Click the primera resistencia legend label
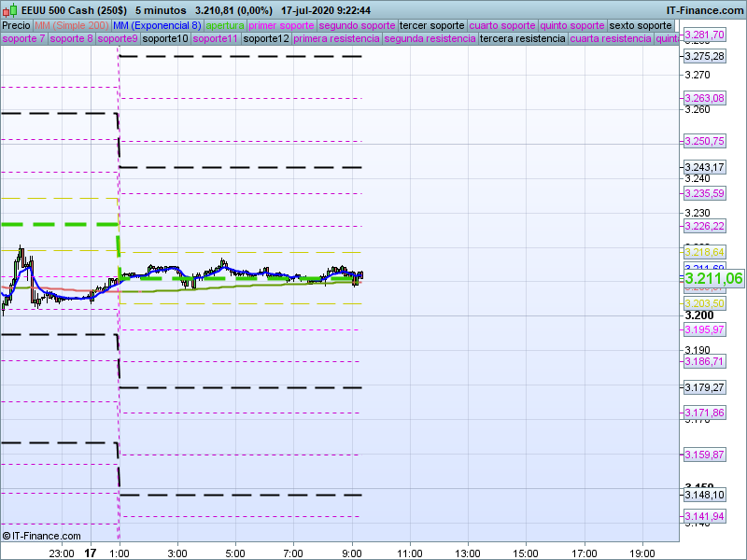The height and width of the screenshot is (560, 747). pyautogui.click(x=336, y=39)
